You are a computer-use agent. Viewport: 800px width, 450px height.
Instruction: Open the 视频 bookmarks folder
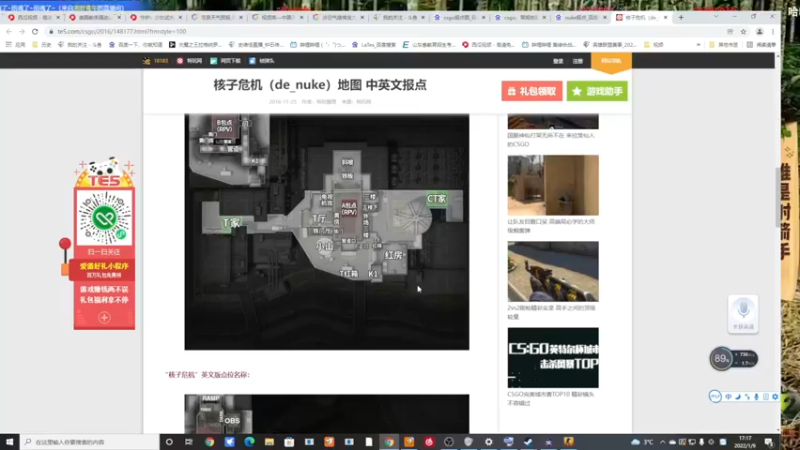(x=654, y=45)
